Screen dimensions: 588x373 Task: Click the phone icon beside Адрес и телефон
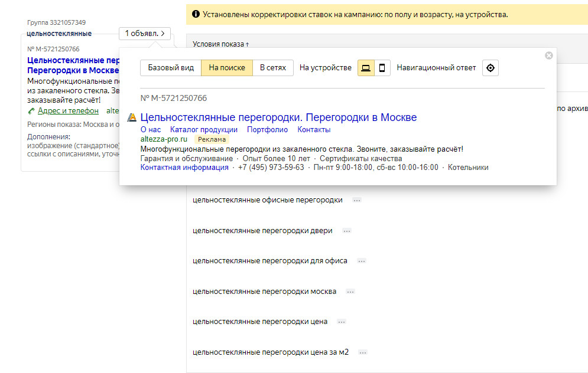click(x=31, y=111)
